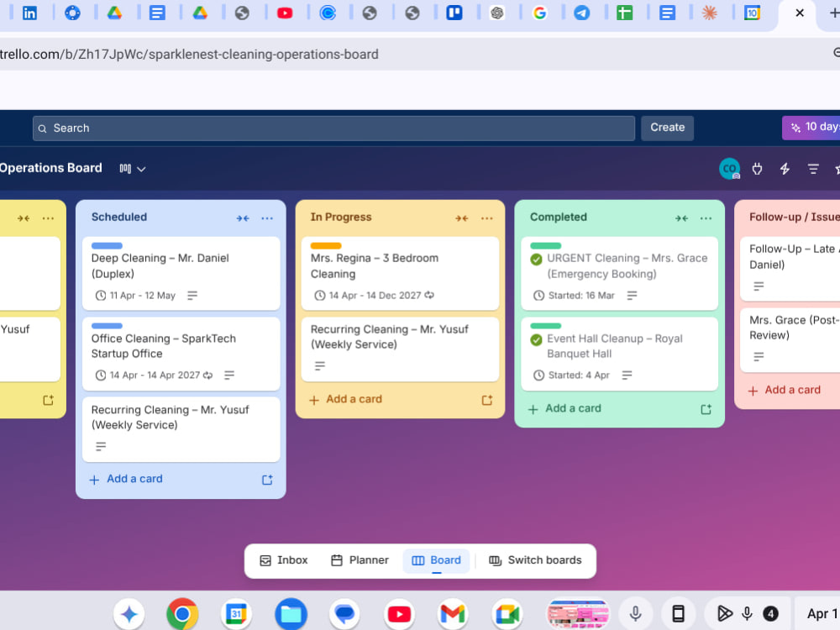840x630 pixels.
Task: Click the Completed list title
Action: tap(559, 217)
